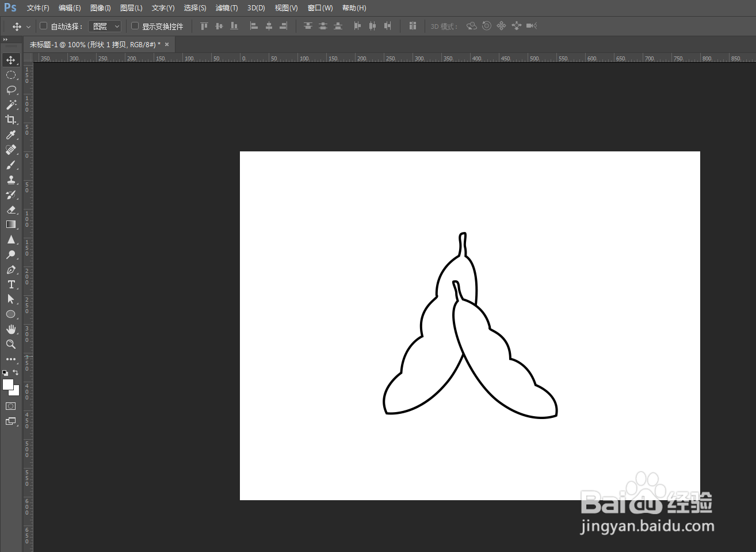
Task: Select the Hand tool
Action: coord(11,329)
